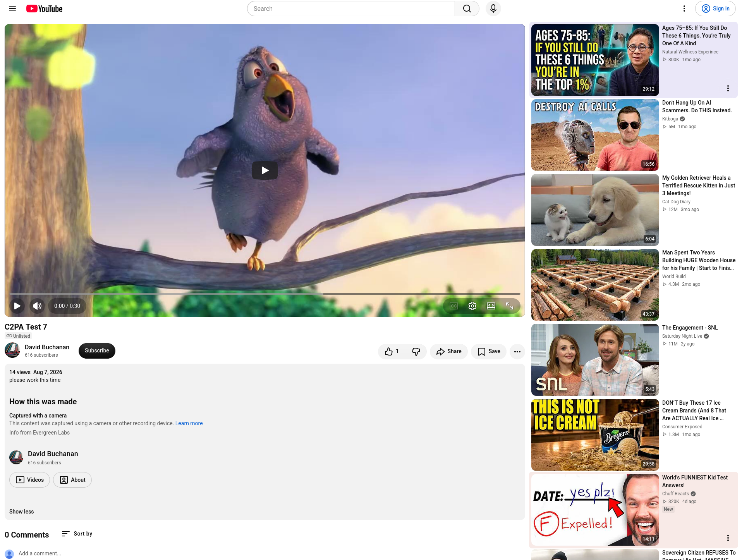Click the Add a comment field

[268, 553]
